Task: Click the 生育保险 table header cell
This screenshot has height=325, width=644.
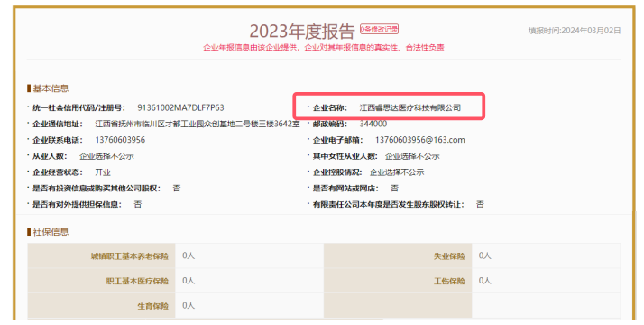Action: (x=101, y=306)
